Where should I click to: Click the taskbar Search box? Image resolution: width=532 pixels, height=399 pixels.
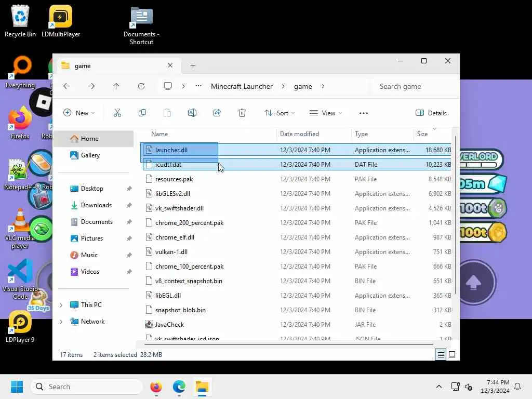tap(87, 387)
